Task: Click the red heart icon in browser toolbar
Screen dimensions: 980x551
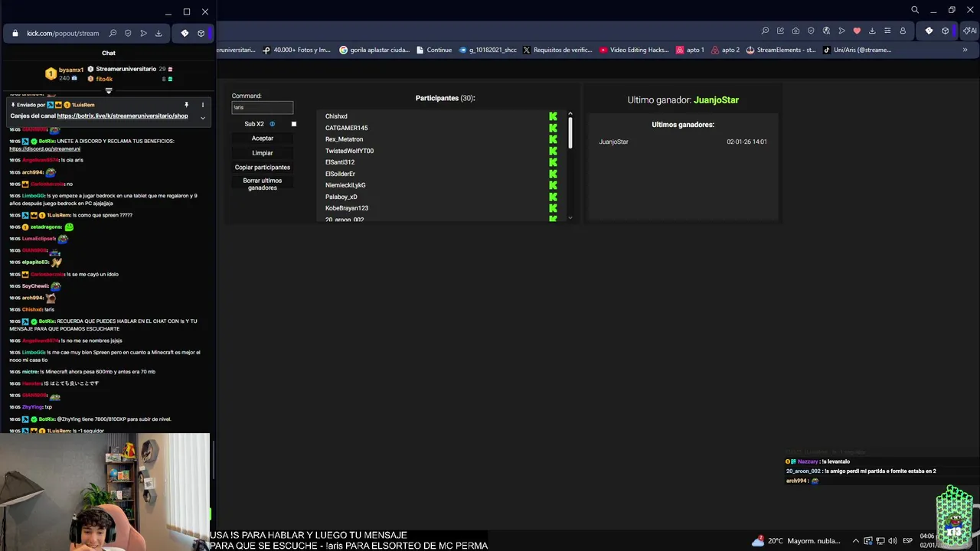Action: tap(857, 31)
